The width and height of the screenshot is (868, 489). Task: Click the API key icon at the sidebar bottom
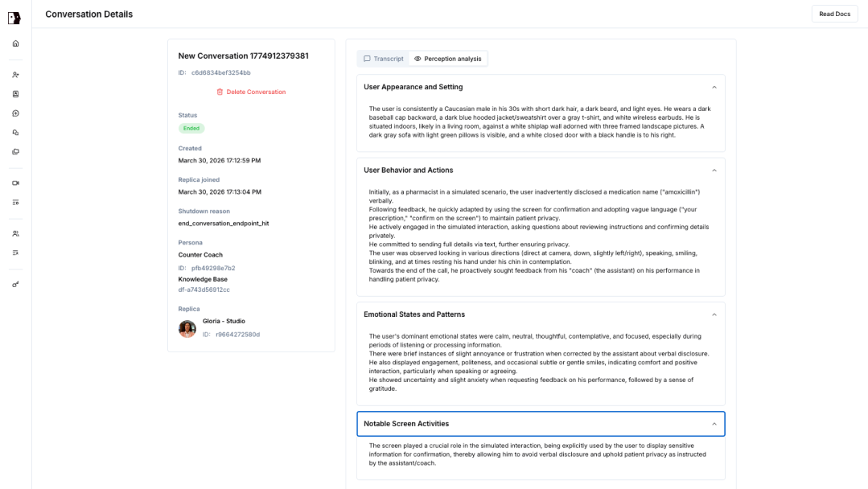14,283
